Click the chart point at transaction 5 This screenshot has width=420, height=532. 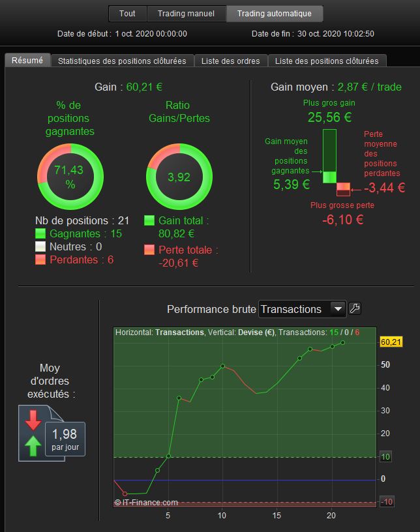[x=168, y=456]
